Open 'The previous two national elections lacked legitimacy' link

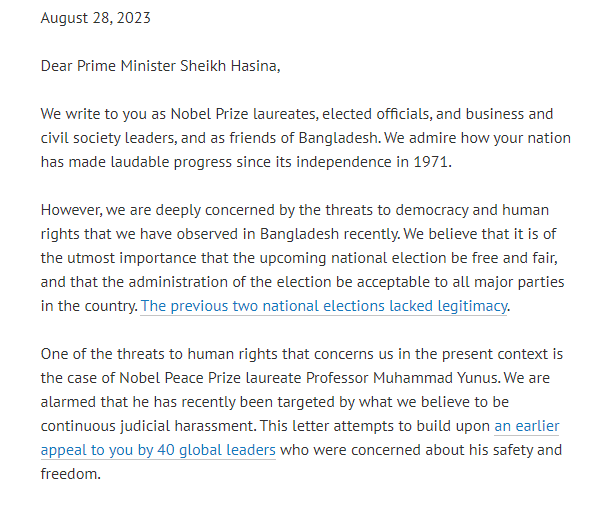point(324,306)
